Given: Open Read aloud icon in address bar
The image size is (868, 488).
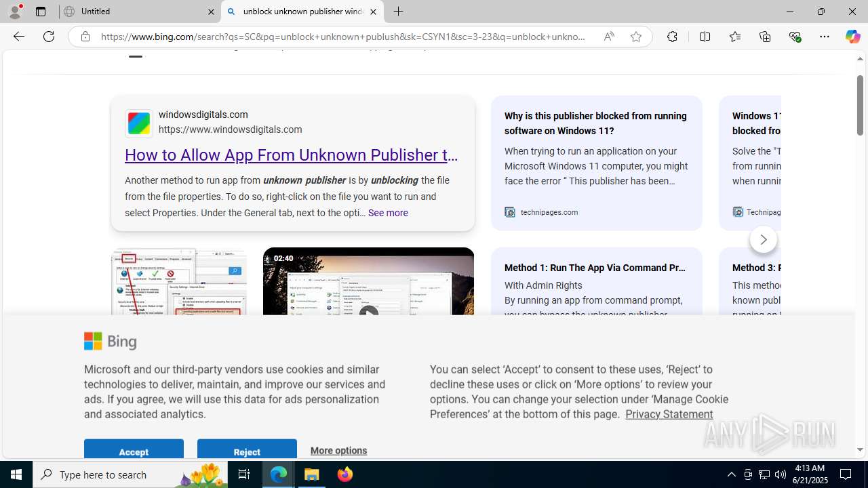Looking at the screenshot, I should pos(609,37).
